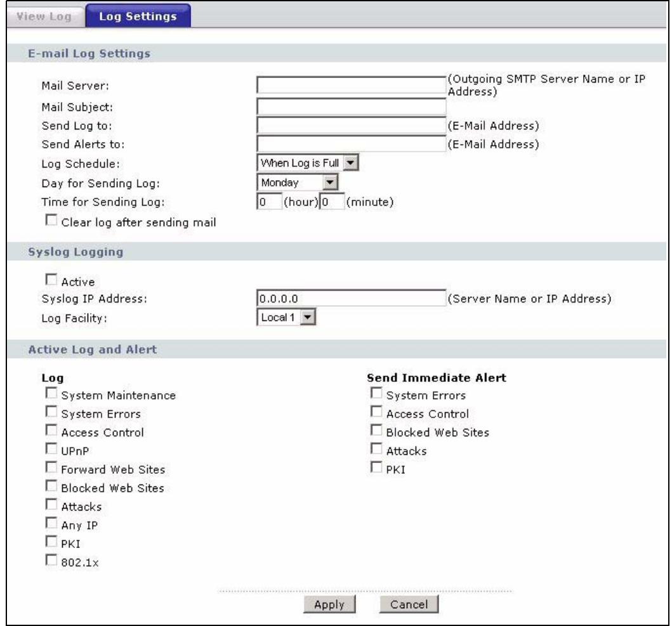This screenshot has width=672, height=626.
Task: Check Blocked Web Sites under Log
Action: (x=51, y=486)
